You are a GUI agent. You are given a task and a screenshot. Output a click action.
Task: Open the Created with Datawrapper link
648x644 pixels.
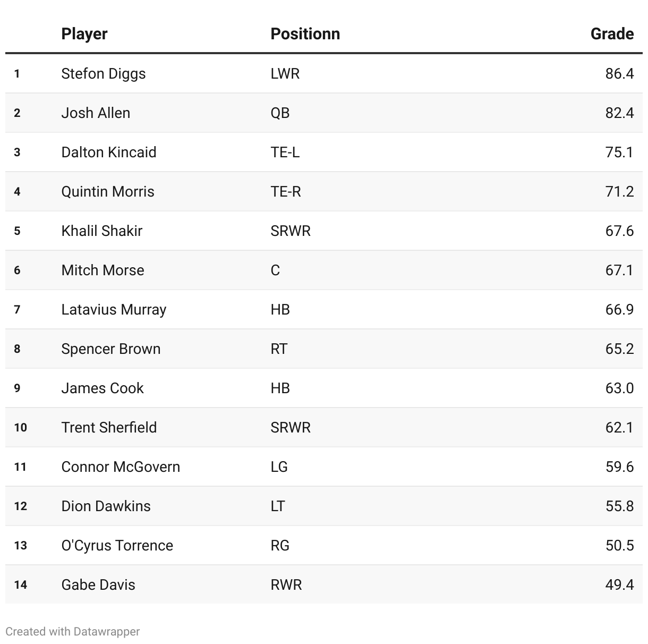tap(73, 631)
